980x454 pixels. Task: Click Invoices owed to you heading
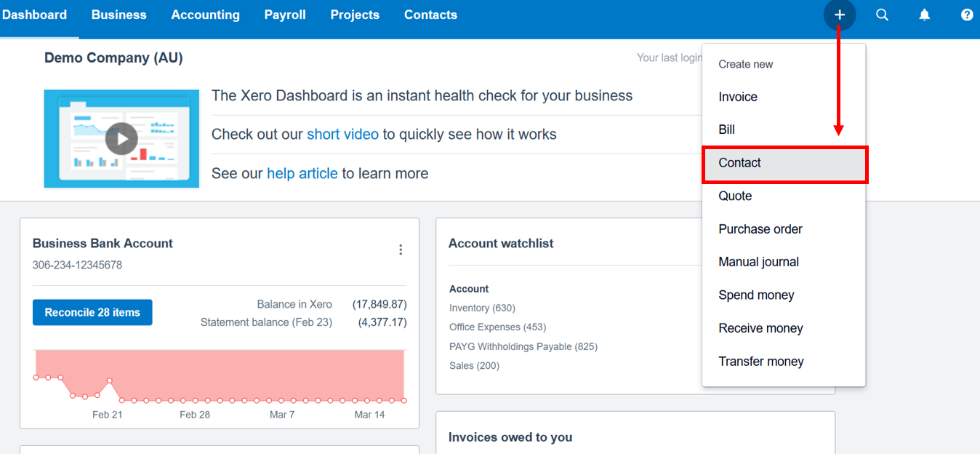510,437
